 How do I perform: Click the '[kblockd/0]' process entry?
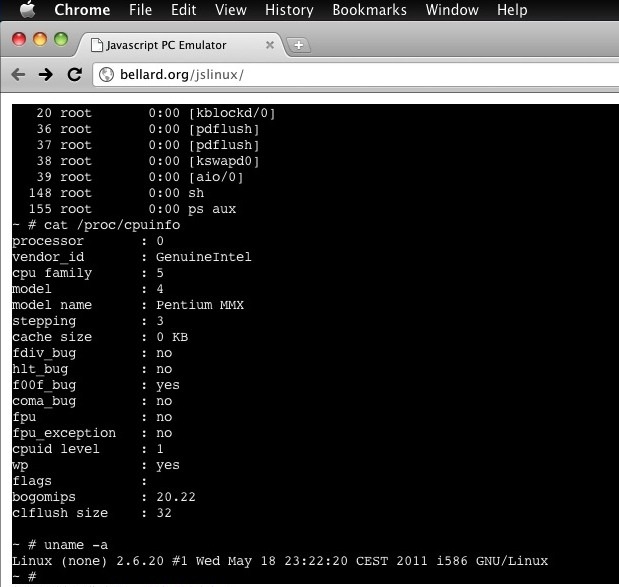[232, 113]
